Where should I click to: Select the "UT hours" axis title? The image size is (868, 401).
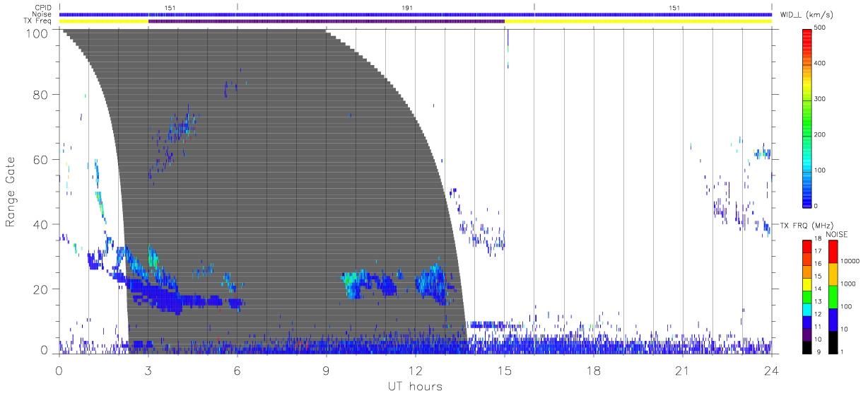(414, 386)
